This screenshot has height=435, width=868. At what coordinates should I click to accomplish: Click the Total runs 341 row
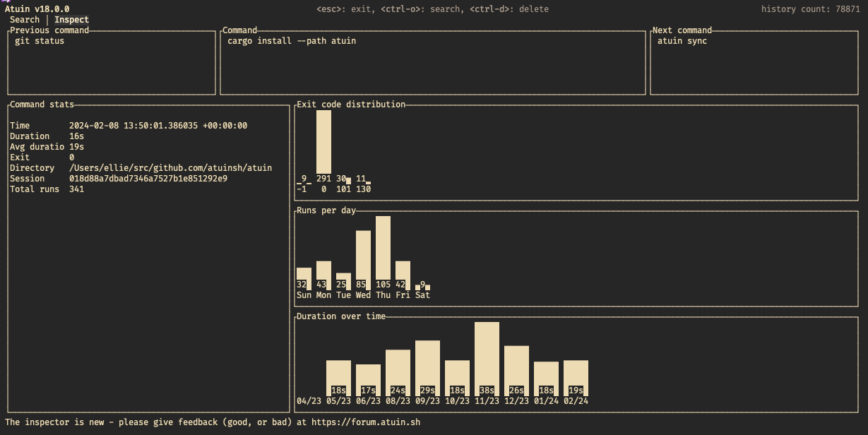coord(47,189)
